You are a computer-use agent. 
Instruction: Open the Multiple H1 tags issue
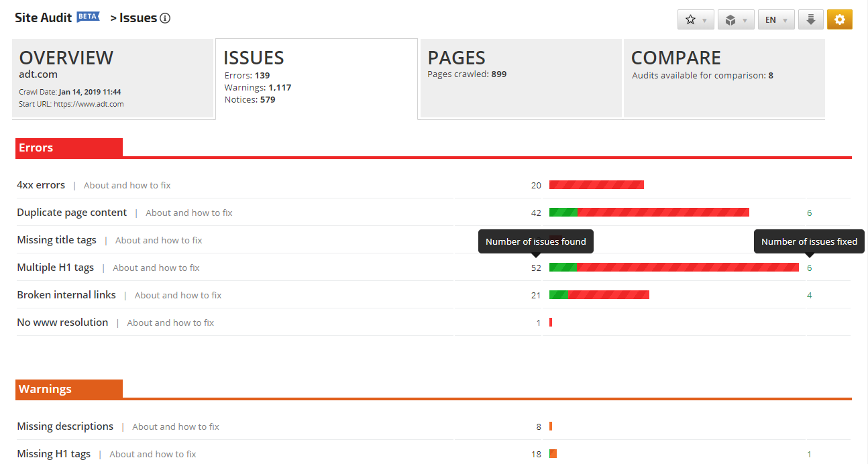coord(55,268)
